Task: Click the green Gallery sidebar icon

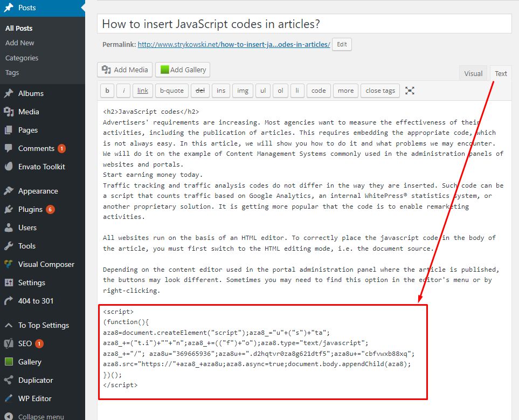Action: (x=9, y=362)
